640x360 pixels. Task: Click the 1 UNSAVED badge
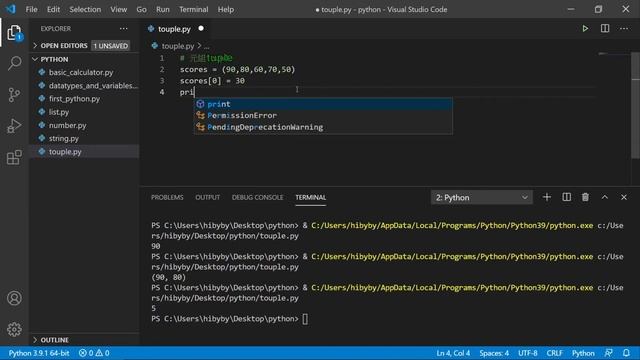[x=111, y=46]
